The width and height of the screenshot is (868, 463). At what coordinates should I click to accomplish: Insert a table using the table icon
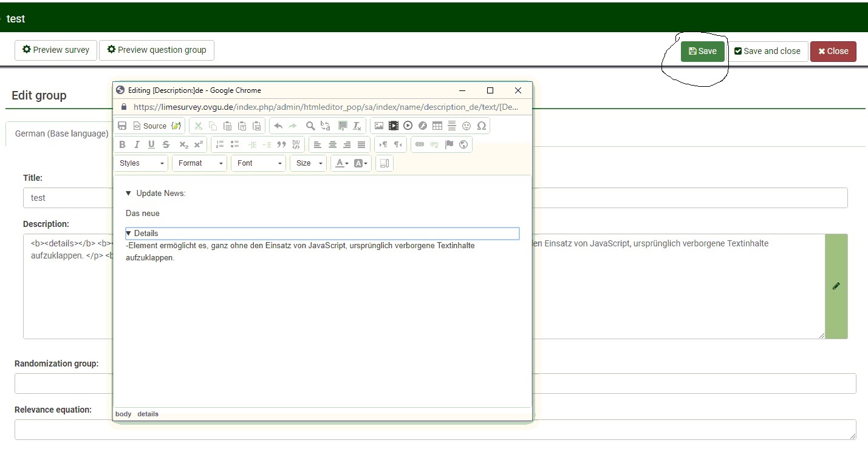tap(437, 126)
